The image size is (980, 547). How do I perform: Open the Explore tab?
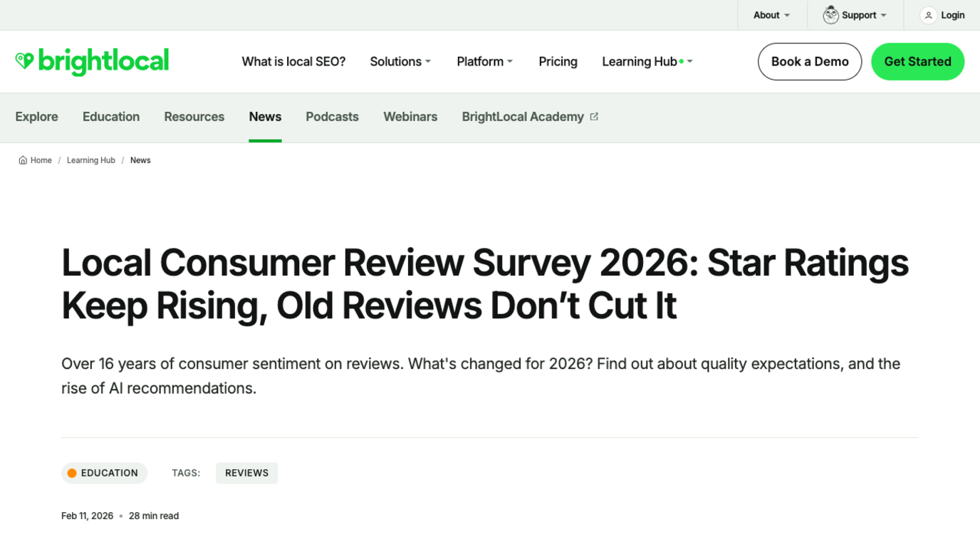[37, 117]
